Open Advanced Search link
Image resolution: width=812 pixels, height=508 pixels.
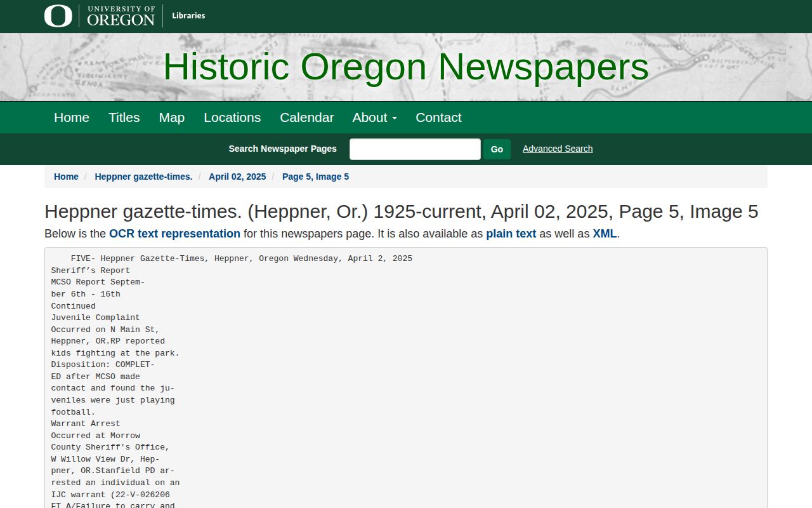[x=558, y=149]
